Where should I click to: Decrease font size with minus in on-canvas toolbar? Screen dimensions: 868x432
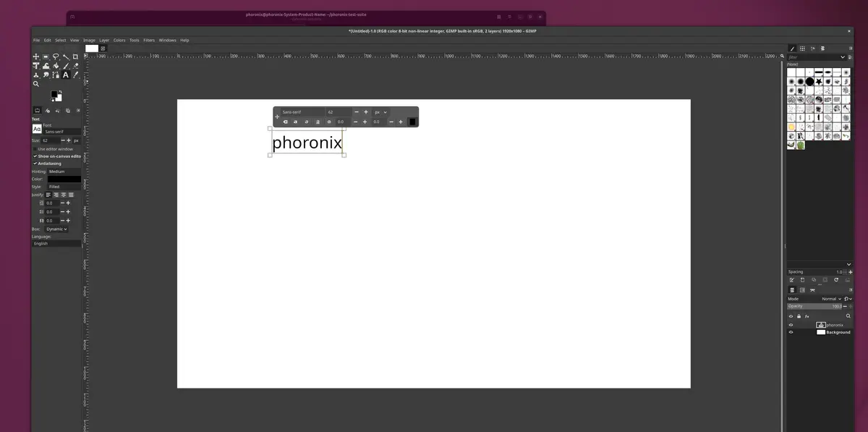(357, 112)
